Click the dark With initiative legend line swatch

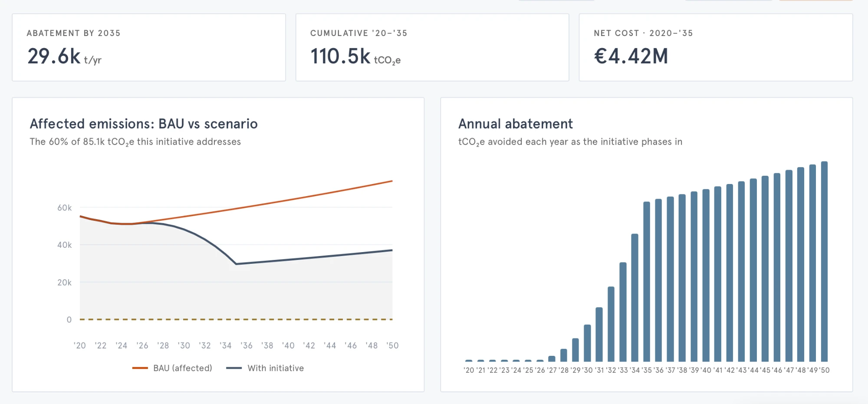pos(234,368)
